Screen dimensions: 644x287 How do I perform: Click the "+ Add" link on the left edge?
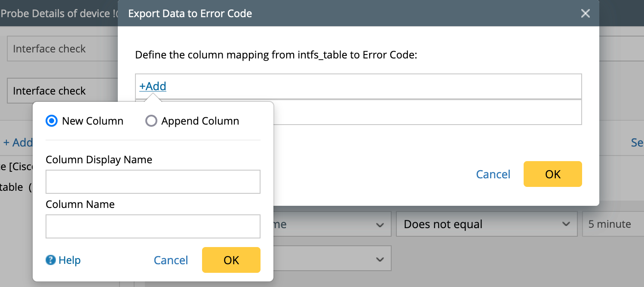[x=18, y=143]
